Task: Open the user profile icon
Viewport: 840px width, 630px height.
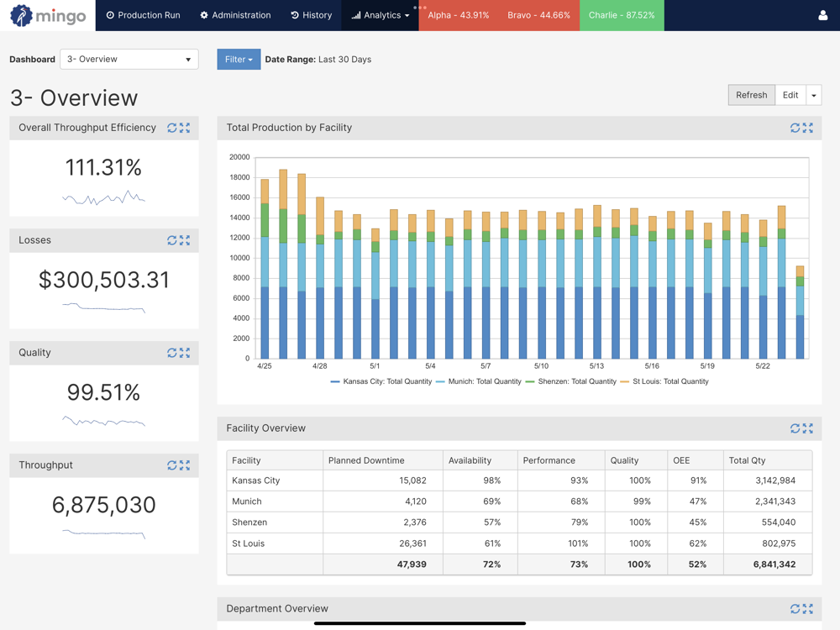Action: point(822,15)
